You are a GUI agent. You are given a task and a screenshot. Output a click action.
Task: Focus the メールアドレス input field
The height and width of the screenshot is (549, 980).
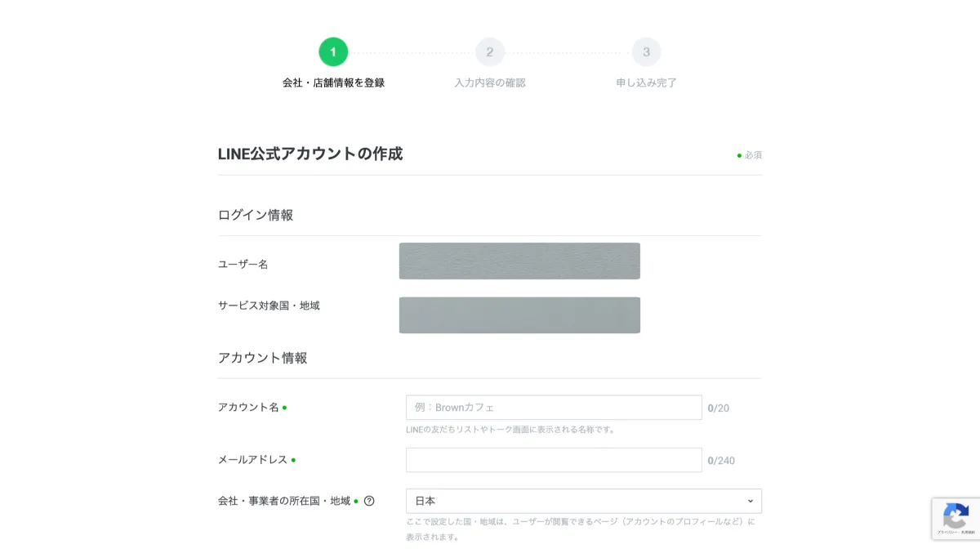point(554,460)
